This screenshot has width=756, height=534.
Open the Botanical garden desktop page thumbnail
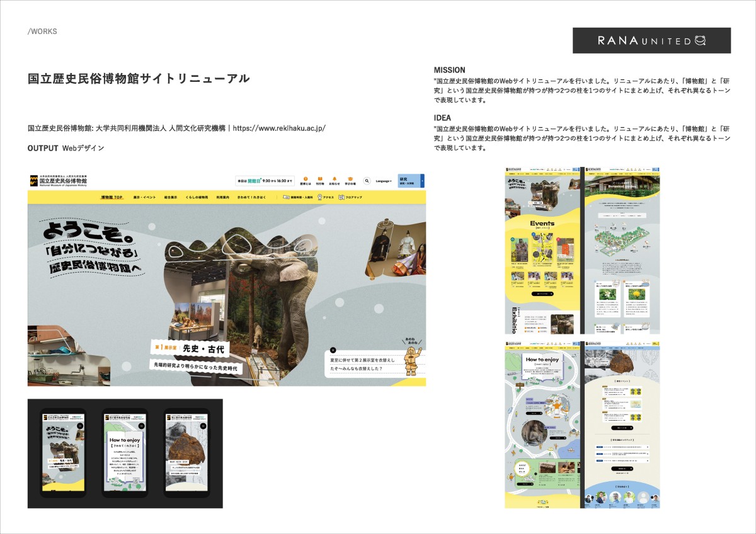(622, 250)
